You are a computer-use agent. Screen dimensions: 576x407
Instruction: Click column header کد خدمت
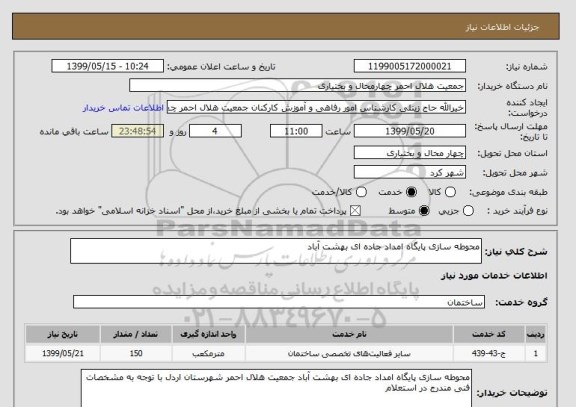[489, 334]
